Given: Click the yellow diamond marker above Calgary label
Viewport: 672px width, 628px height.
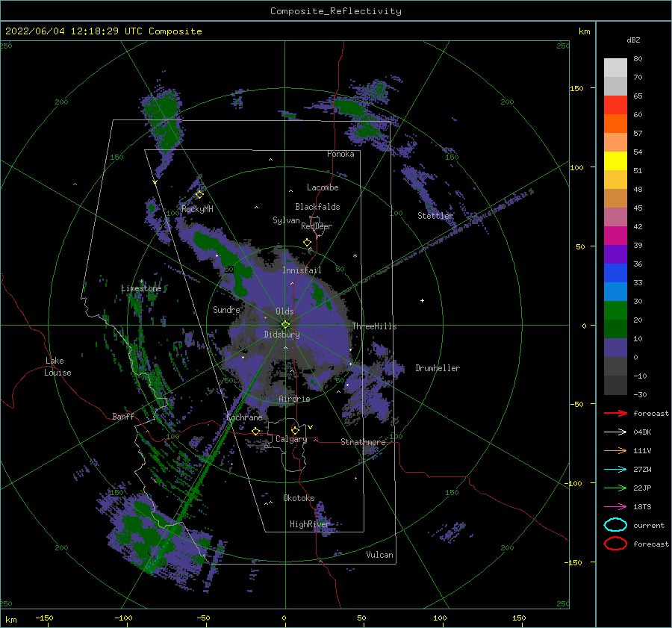Looking at the screenshot, I should [295, 430].
